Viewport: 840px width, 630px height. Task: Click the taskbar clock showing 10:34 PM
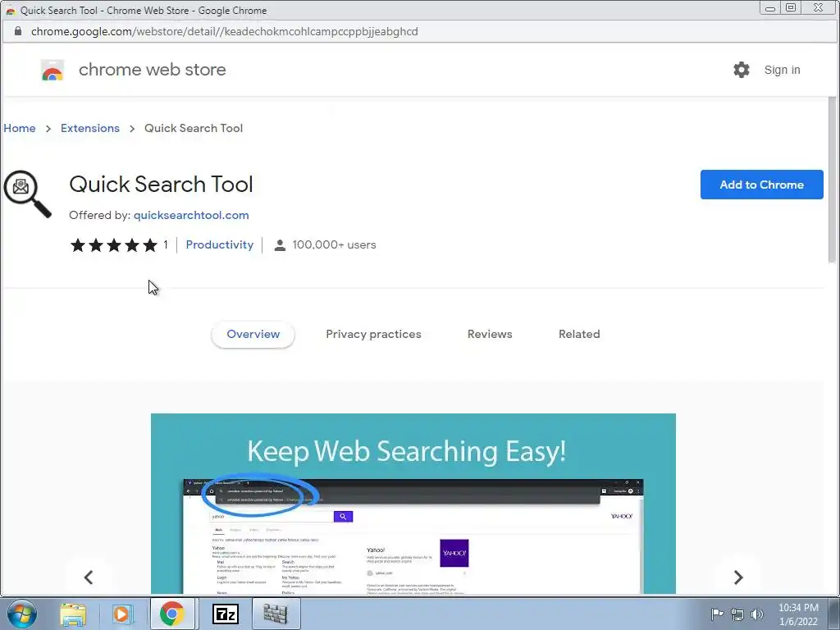click(798, 614)
